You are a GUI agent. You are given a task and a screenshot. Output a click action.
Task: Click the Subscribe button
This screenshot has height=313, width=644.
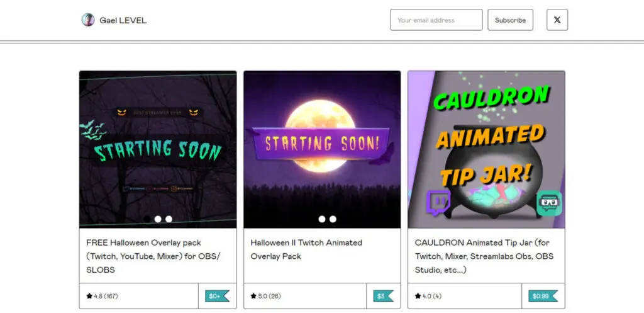click(510, 20)
